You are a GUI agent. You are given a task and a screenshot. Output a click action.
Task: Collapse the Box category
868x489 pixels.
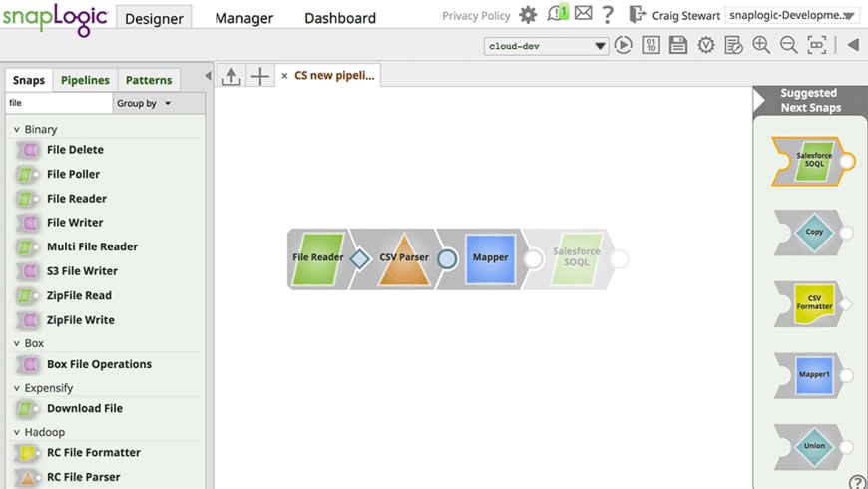17,344
